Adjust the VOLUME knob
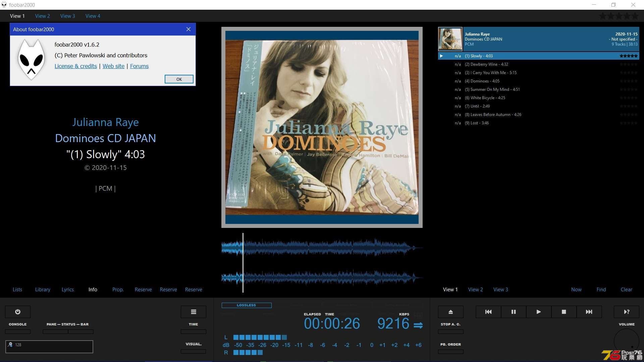 coord(627,341)
